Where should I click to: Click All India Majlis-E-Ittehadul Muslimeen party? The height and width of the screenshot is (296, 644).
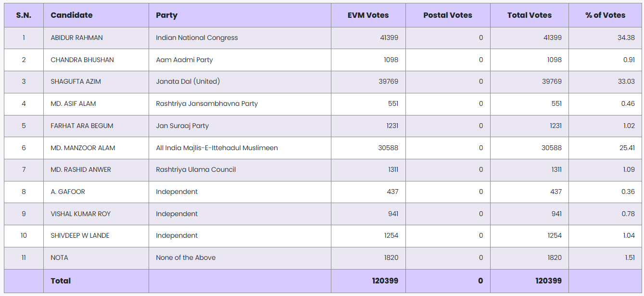[217, 148]
